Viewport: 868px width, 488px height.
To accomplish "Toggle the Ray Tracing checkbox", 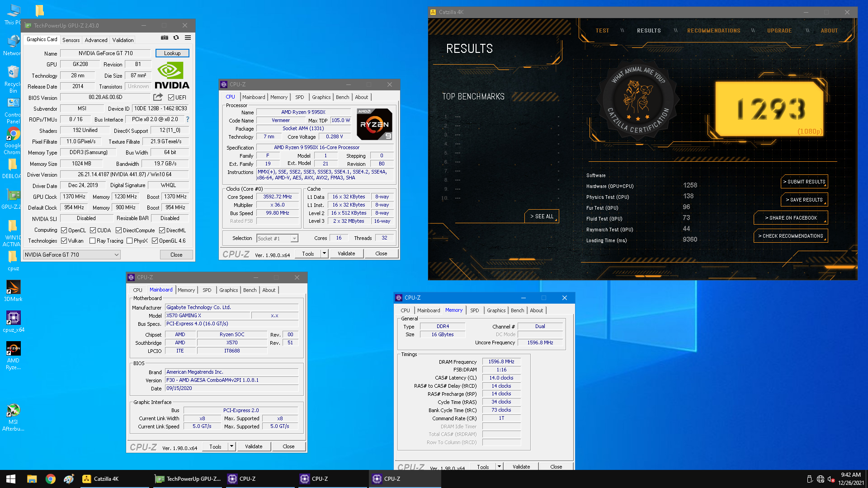I will (93, 241).
